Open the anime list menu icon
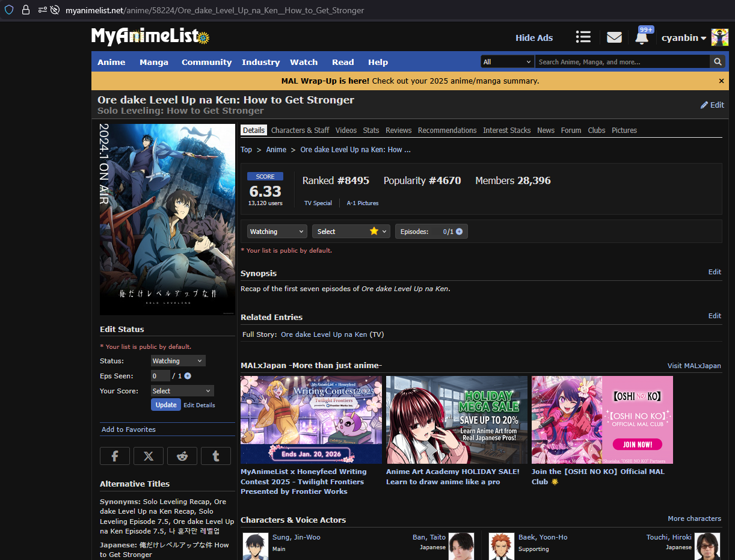Viewport: 735px width, 560px height. coord(583,37)
